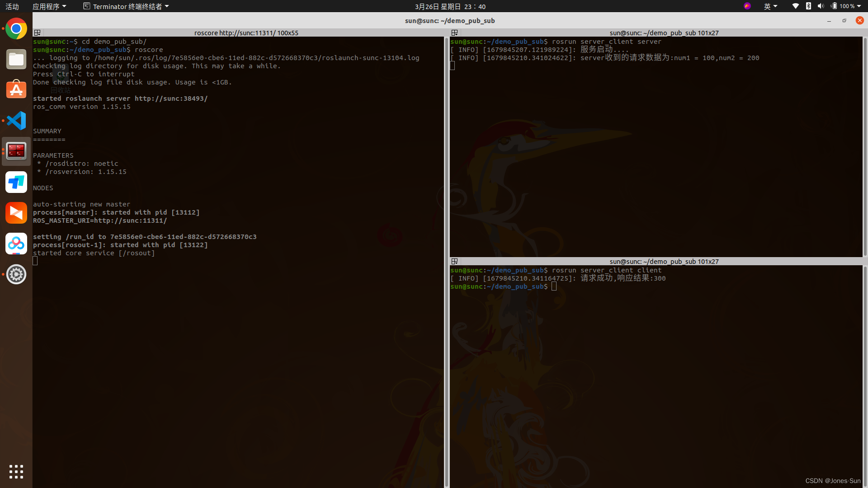Click the volume icon in system tray
868x488 pixels.
(x=821, y=6)
